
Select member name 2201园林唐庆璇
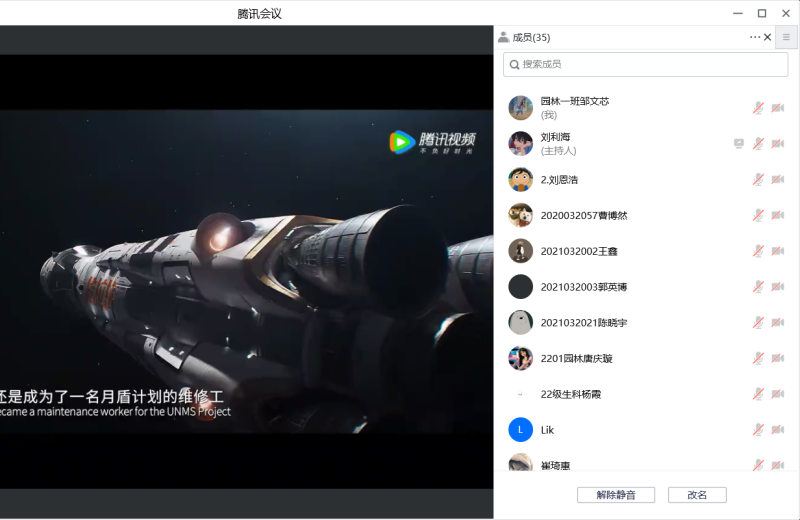[x=577, y=358]
